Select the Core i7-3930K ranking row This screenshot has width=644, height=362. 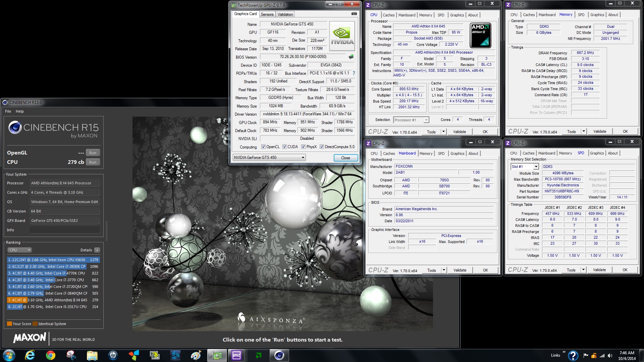[x=53, y=266]
